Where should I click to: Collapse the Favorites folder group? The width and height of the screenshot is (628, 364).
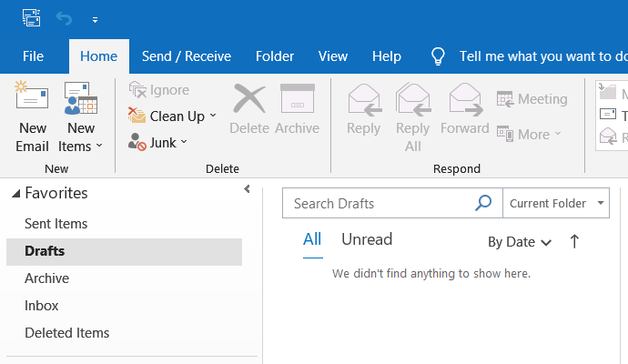click(15, 194)
